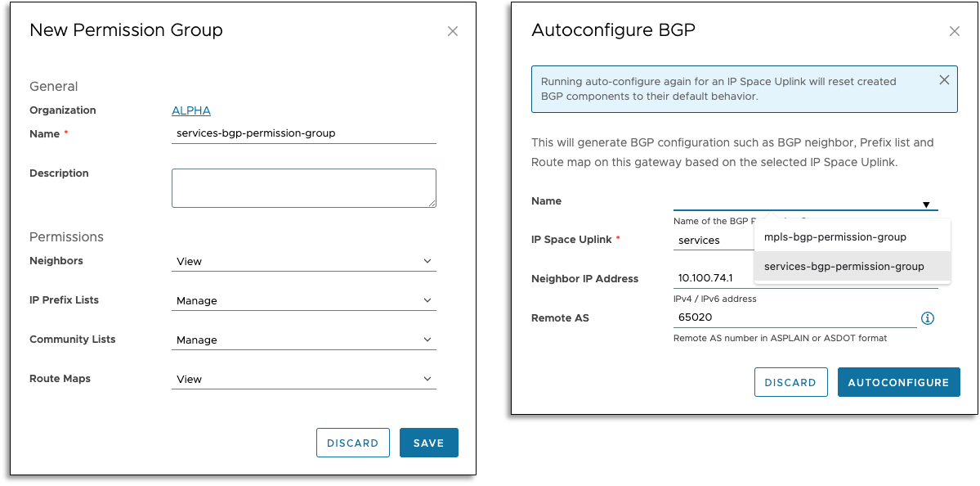Dismiss the blue info alert banner

click(x=944, y=80)
